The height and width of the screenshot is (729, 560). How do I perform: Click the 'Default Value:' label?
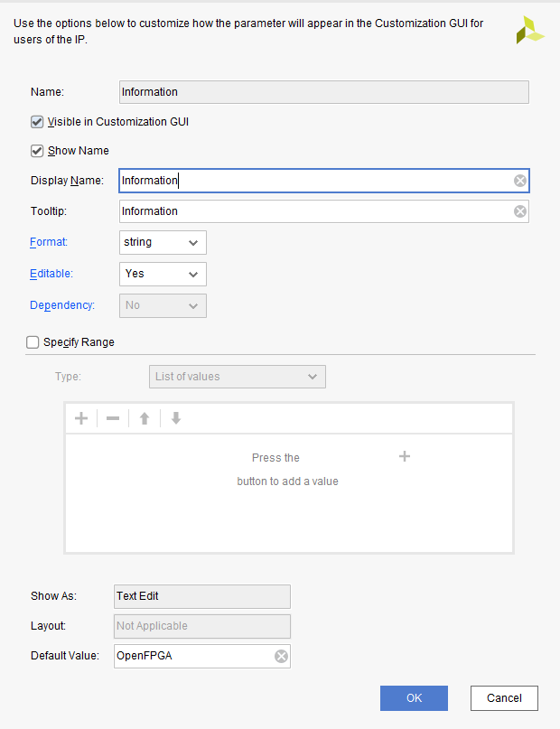click(x=65, y=656)
